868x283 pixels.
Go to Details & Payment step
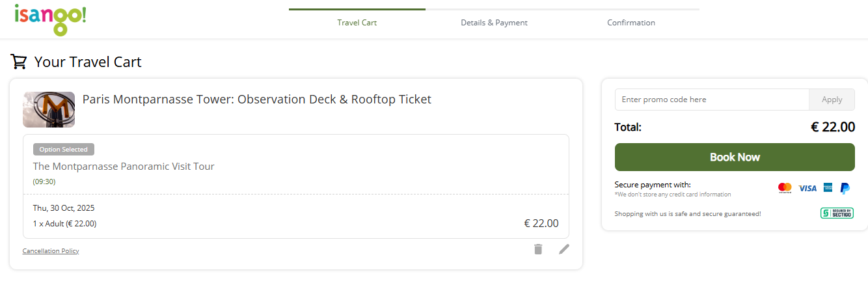494,23
